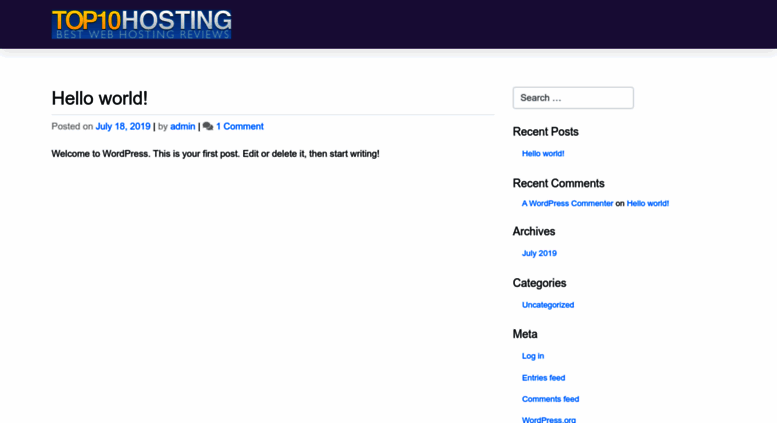777x423 pixels.
Task: Focus the Search input field
Action: coord(573,98)
